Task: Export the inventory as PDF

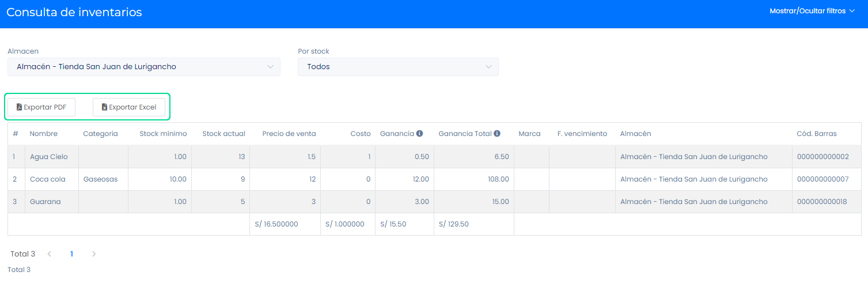Action: 41,107
